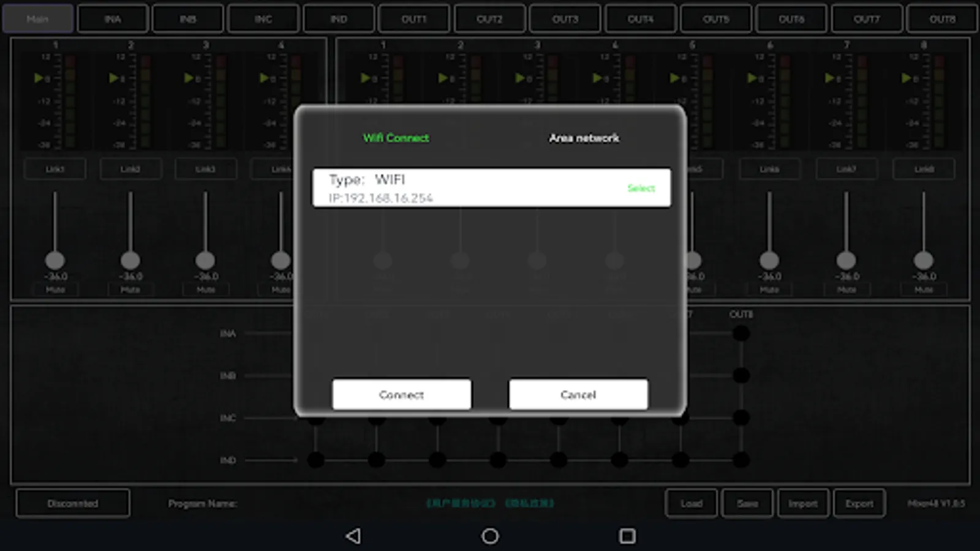980x551 pixels.
Task: Click the Program Name label
Action: pyautogui.click(x=203, y=503)
